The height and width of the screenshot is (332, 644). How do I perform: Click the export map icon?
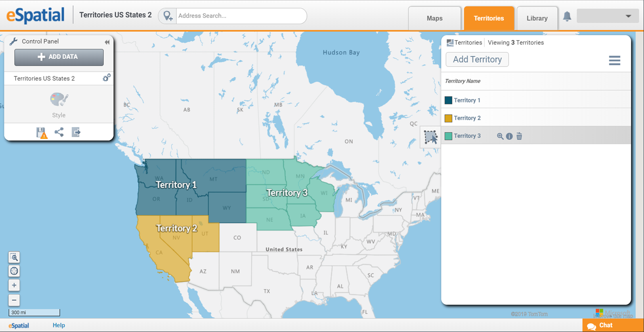tap(76, 132)
